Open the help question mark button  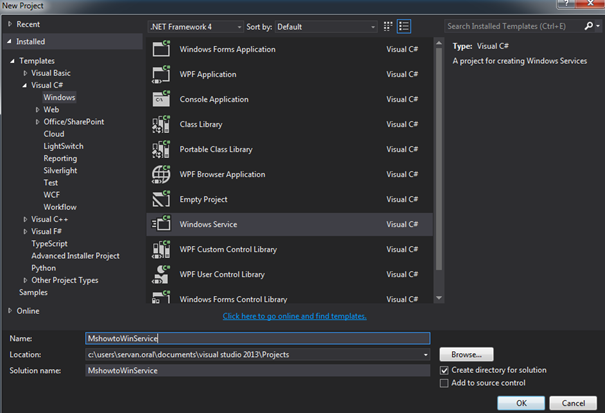566,4
